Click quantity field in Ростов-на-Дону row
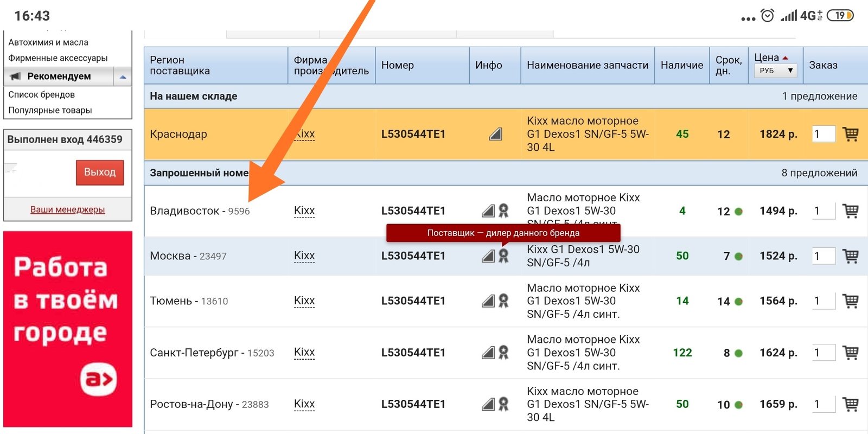The height and width of the screenshot is (434, 868). click(824, 405)
